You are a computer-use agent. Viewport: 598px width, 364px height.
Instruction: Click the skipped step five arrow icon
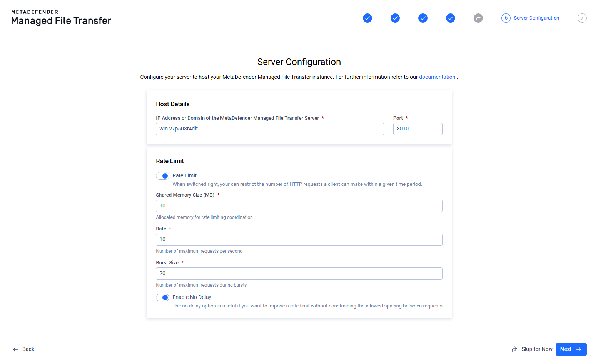[x=478, y=18]
